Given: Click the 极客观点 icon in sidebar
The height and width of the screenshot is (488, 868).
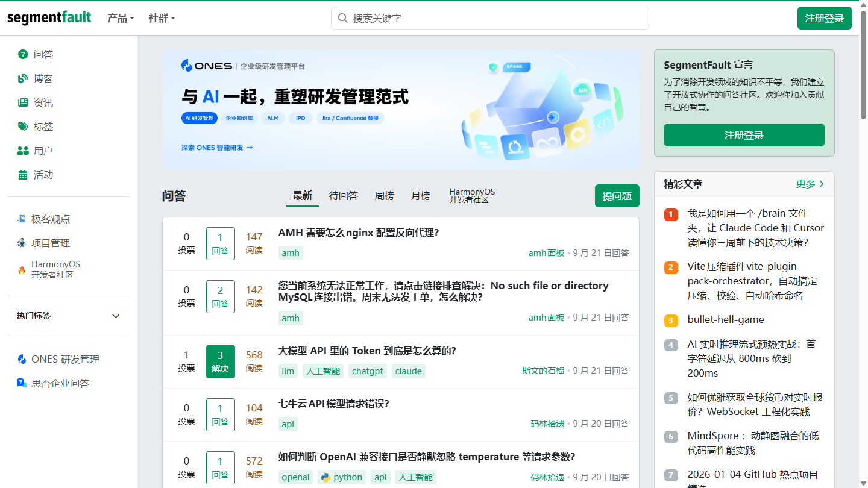Looking at the screenshot, I should (x=22, y=219).
